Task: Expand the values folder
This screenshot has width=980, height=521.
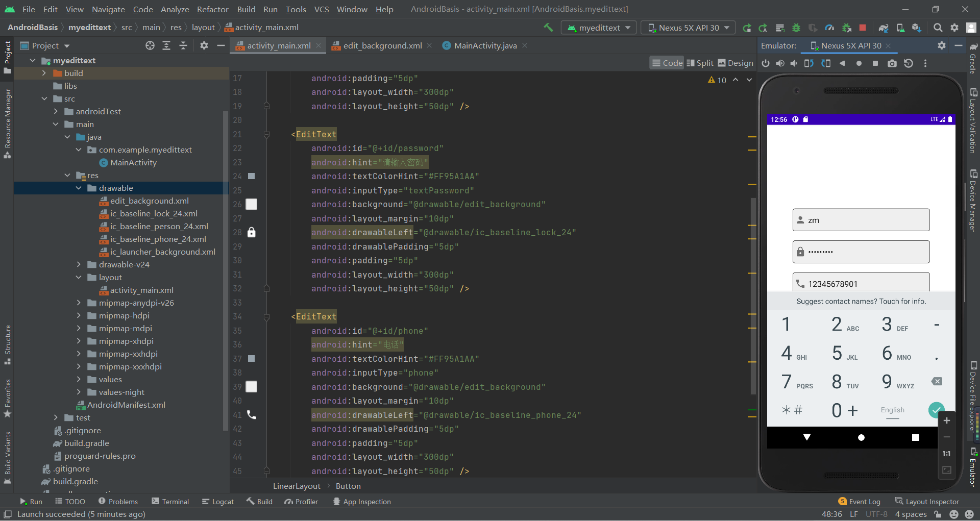Action: coord(79,379)
